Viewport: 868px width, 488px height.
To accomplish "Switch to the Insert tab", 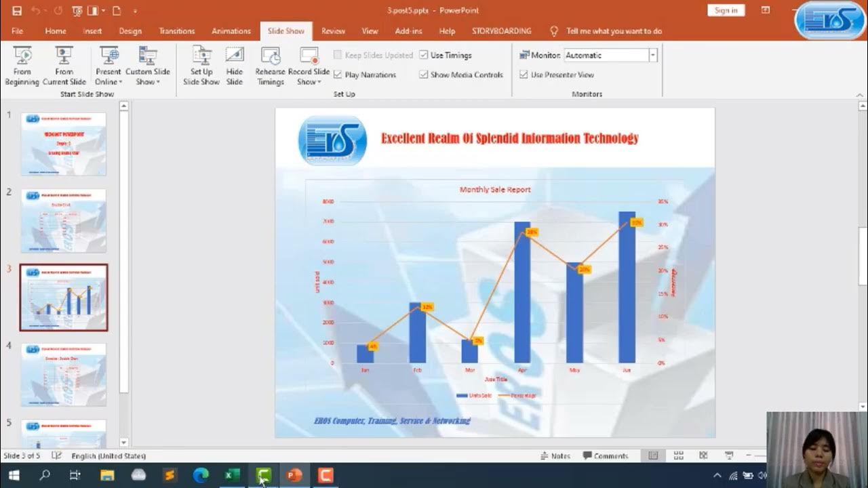I will click(x=92, y=31).
